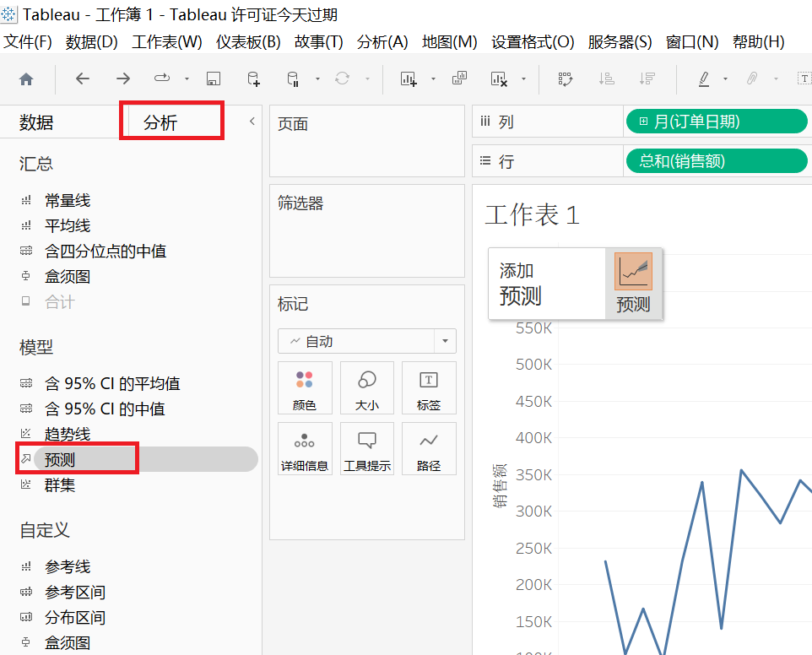Click the pause auto updates icon
The width and height of the screenshot is (812, 655).
tap(293, 78)
